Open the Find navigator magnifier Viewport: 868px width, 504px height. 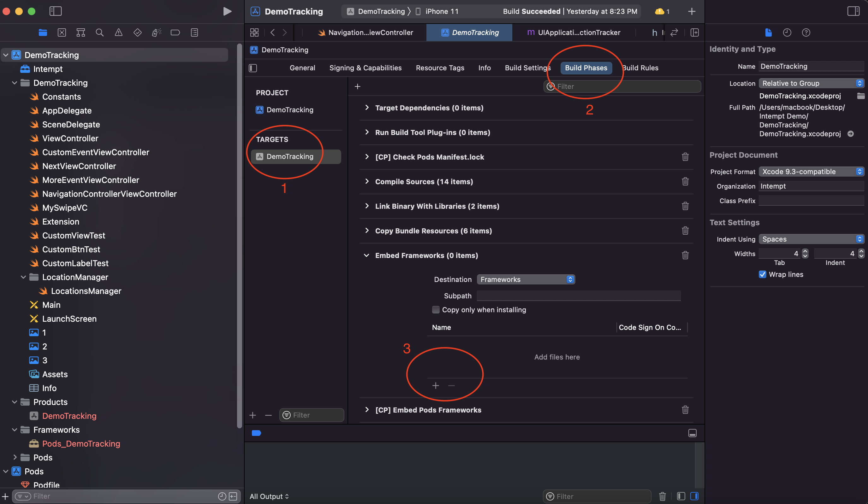pos(99,33)
